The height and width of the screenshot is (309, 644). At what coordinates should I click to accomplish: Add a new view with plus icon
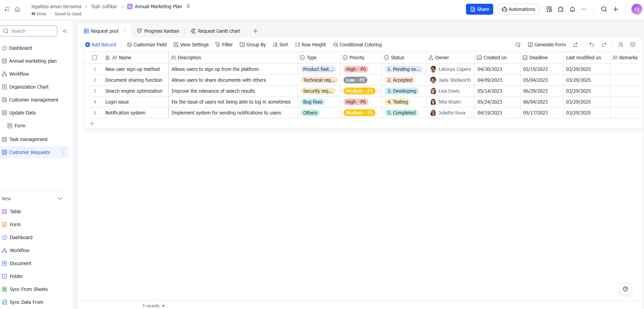pyautogui.click(x=255, y=31)
